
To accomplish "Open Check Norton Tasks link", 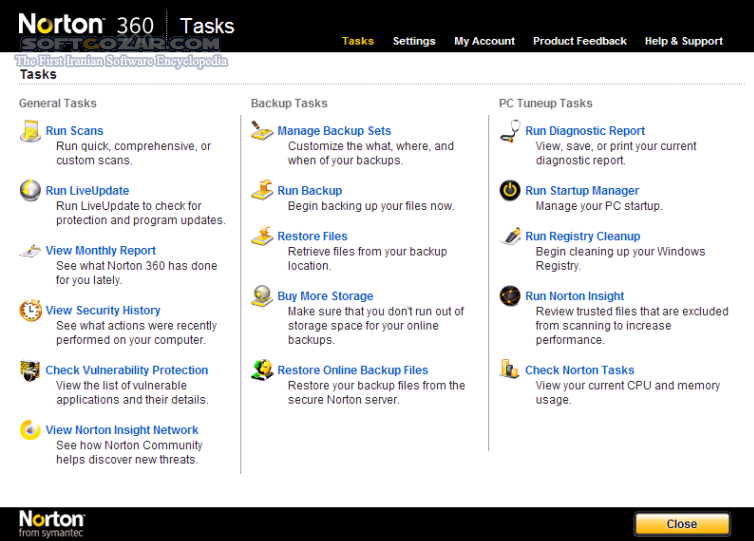I will pos(579,370).
